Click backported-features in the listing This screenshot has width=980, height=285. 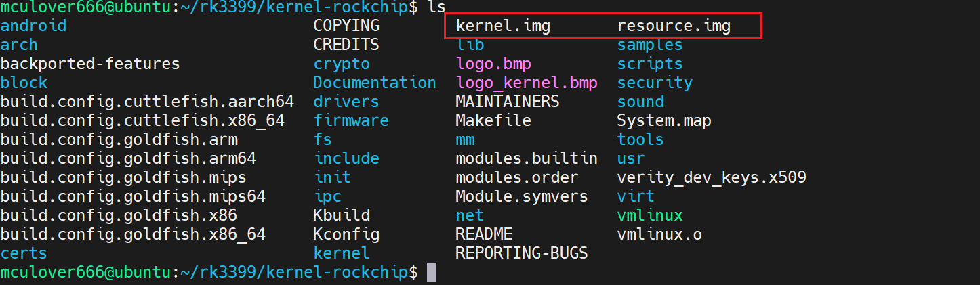[90, 64]
